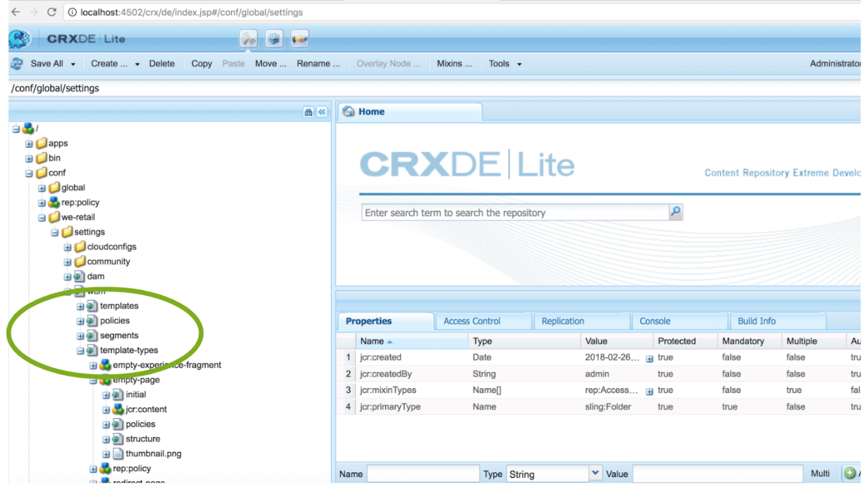Click the dam node icon
The width and height of the screenshot is (868, 492).
(x=79, y=276)
